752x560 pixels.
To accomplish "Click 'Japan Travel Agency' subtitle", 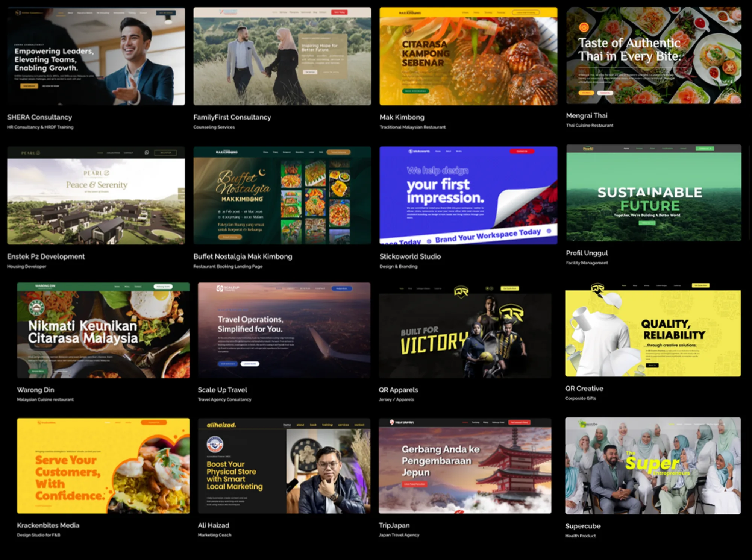I will coord(399,535).
